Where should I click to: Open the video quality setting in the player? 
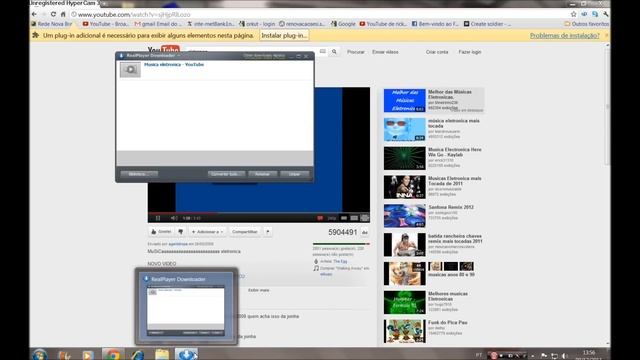click(332, 218)
